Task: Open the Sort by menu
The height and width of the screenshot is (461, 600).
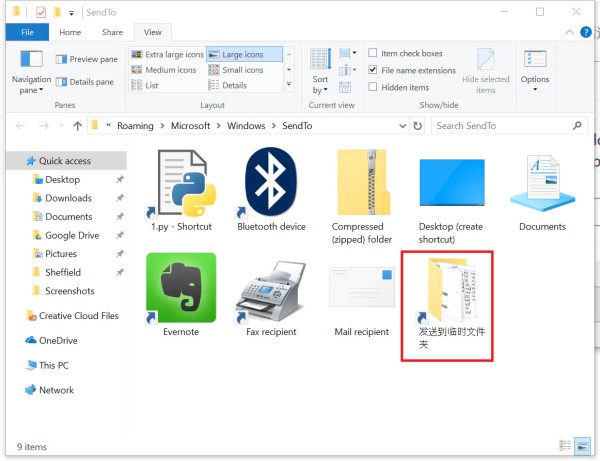Action: click(320, 72)
